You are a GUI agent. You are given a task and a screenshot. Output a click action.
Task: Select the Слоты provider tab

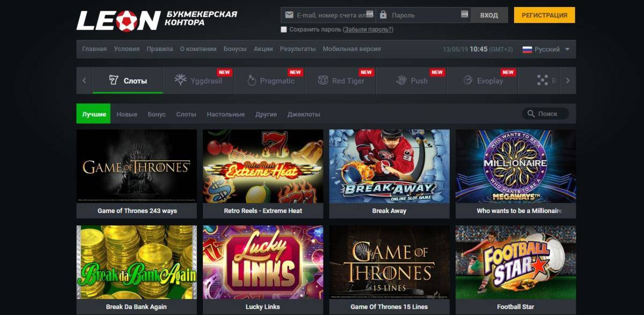(x=128, y=80)
